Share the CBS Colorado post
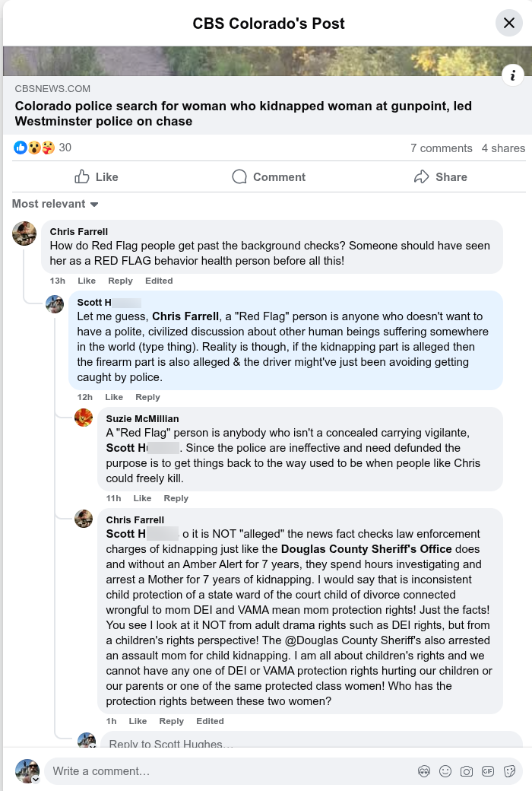532x791 pixels. pyautogui.click(x=440, y=176)
